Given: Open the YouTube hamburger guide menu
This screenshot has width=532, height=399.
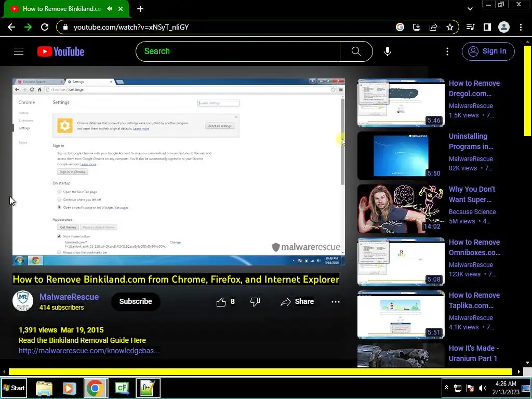Looking at the screenshot, I should (x=19, y=51).
